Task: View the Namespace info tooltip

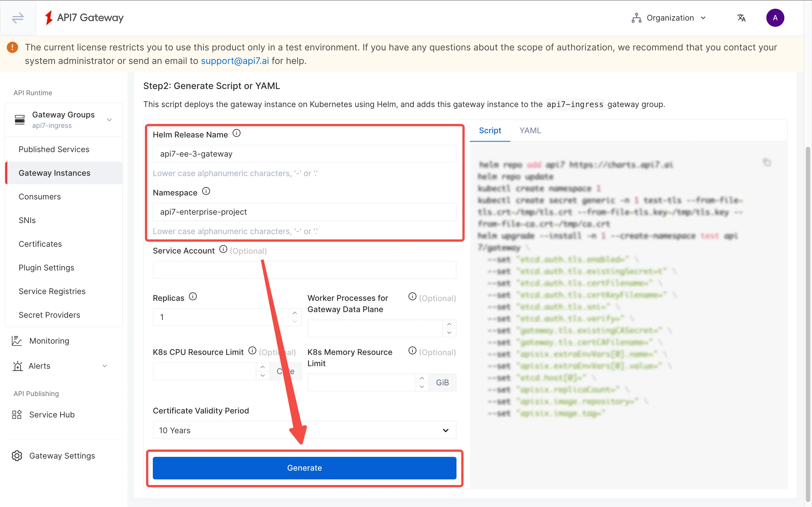Action: click(x=206, y=191)
